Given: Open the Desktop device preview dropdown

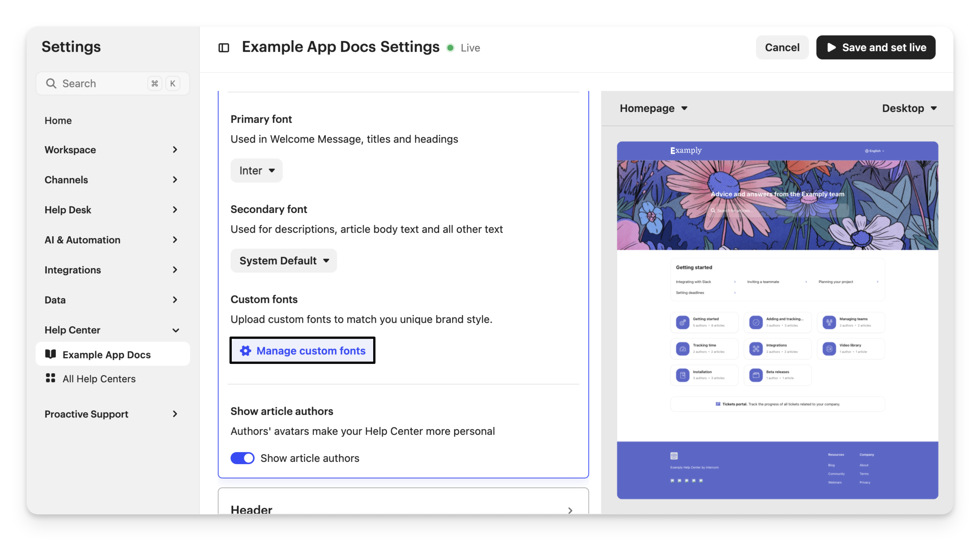Looking at the screenshot, I should pyautogui.click(x=908, y=109).
